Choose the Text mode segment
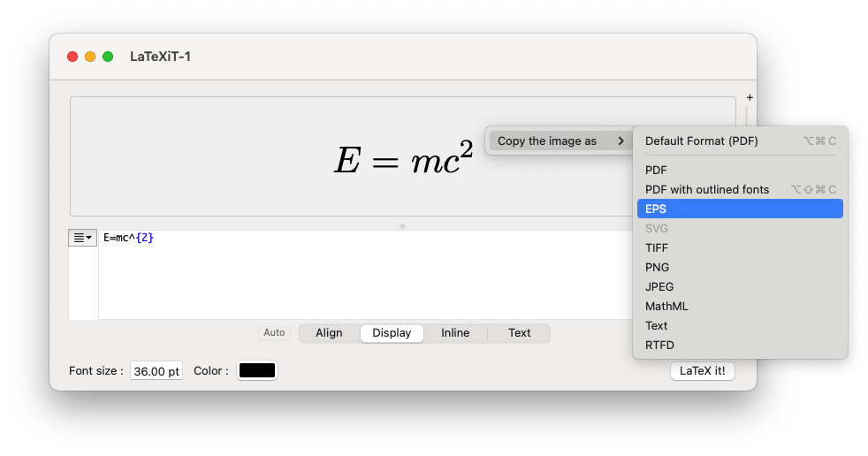This screenshot has height=456, width=868. [x=519, y=333]
